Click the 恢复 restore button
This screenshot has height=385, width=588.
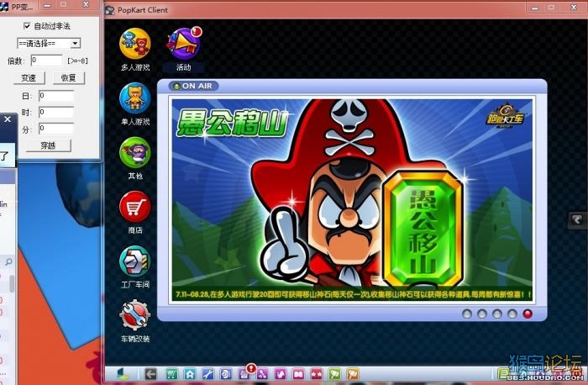point(68,77)
